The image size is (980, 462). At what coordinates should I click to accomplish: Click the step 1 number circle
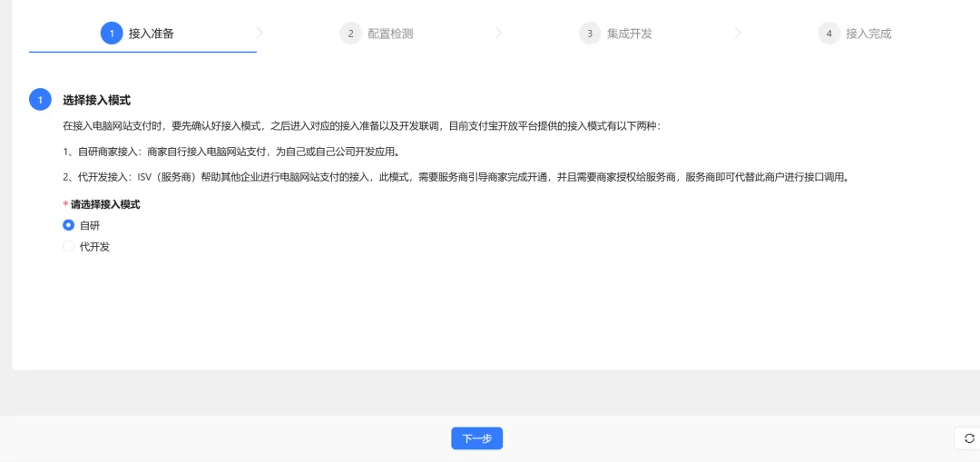pyautogui.click(x=112, y=34)
